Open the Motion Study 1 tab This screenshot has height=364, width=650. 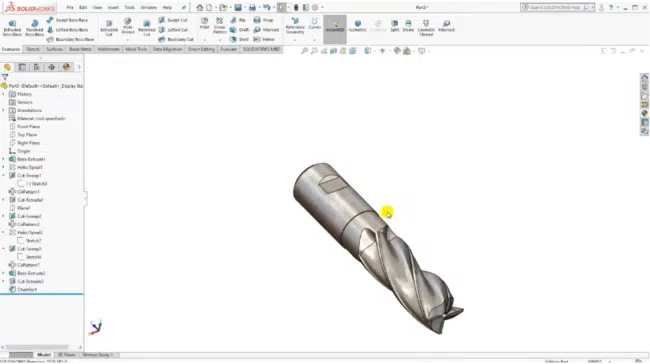pos(98,355)
